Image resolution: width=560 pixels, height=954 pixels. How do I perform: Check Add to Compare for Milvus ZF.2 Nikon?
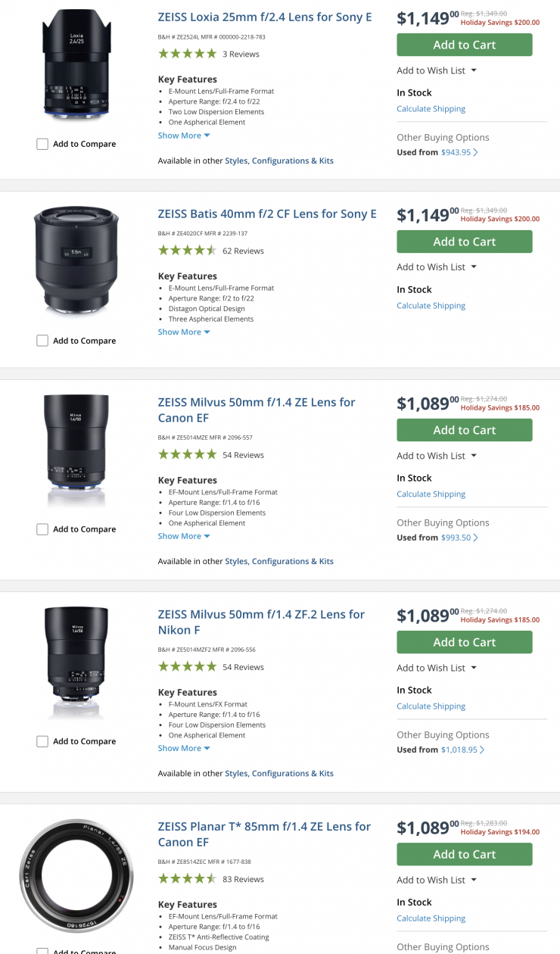(x=42, y=741)
